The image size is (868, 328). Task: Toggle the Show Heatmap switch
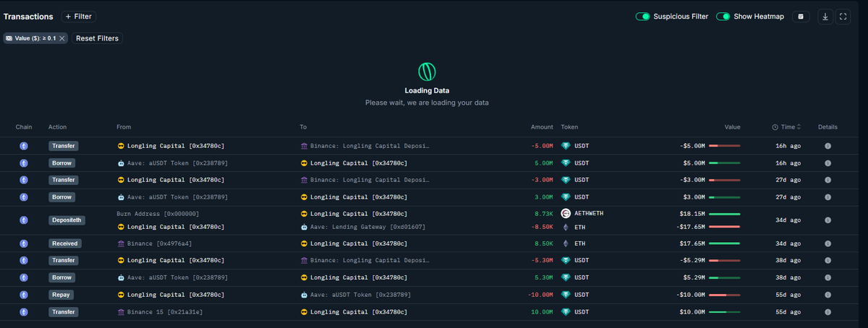(x=723, y=17)
